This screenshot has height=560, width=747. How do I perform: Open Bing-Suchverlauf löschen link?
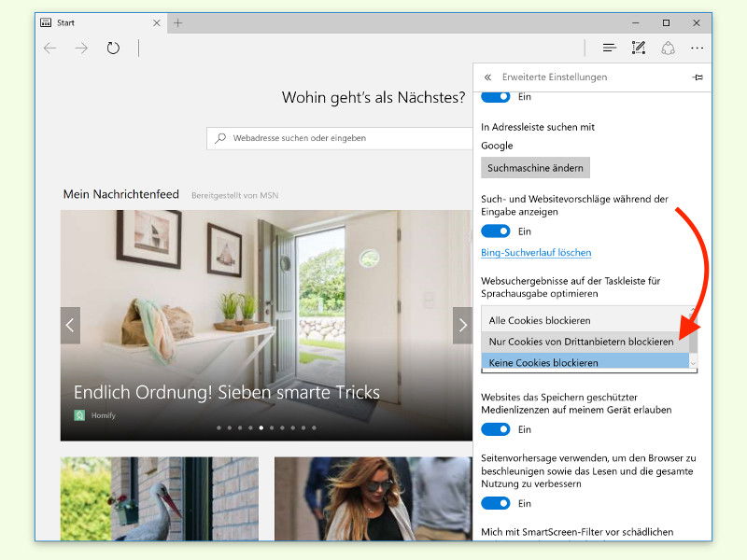(536, 252)
